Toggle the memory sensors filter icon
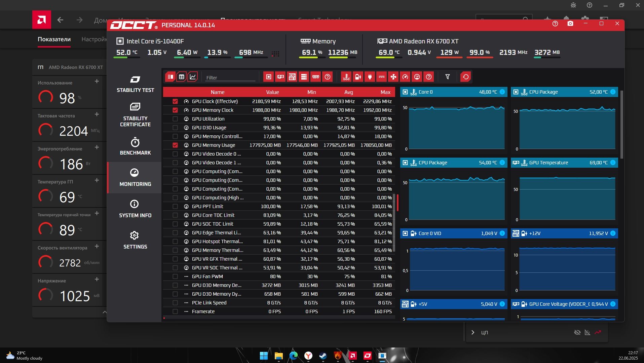The height and width of the screenshot is (363, 644). pyautogui.click(x=315, y=77)
